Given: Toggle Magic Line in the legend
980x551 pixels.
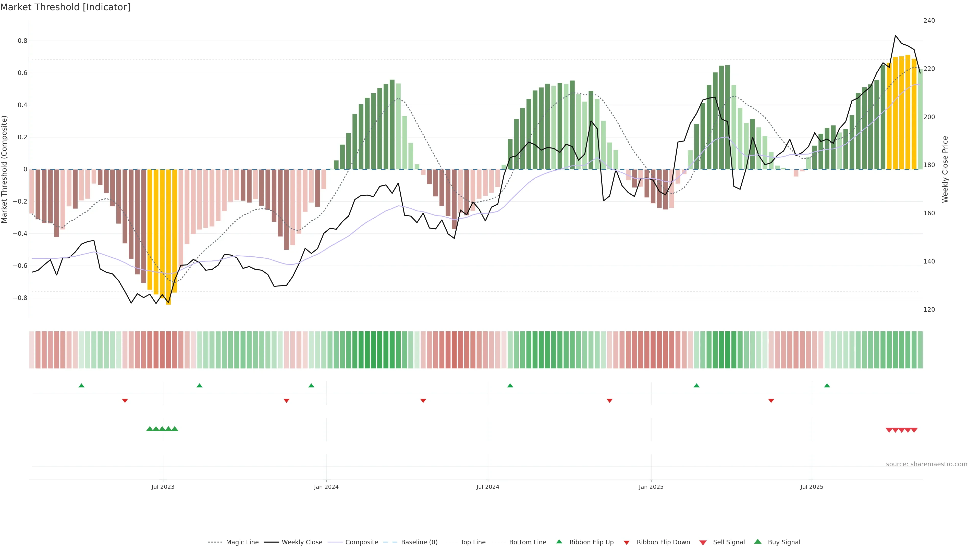Looking at the screenshot, I should 242,542.
